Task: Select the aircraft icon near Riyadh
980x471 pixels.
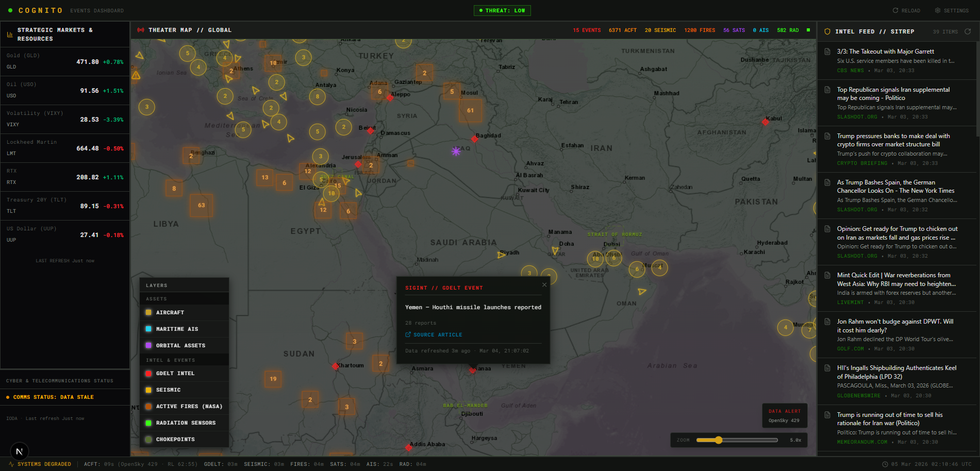Action: point(501,255)
